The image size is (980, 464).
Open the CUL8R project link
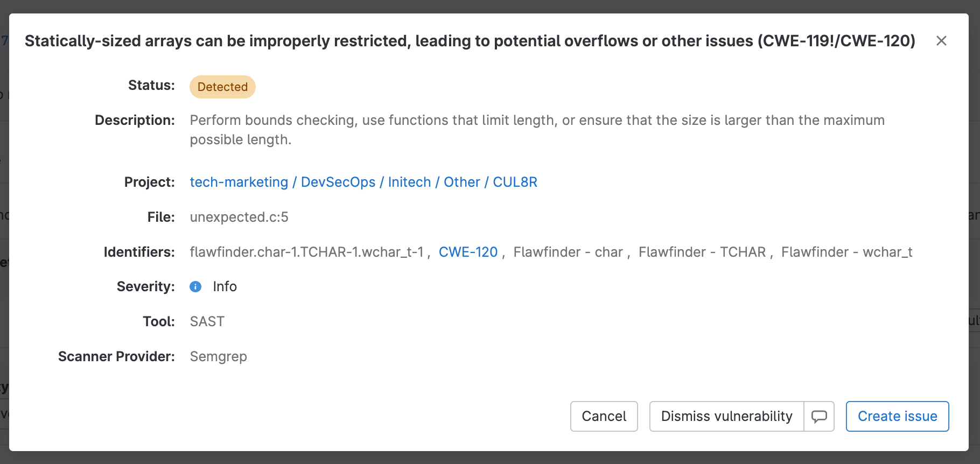coord(515,182)
